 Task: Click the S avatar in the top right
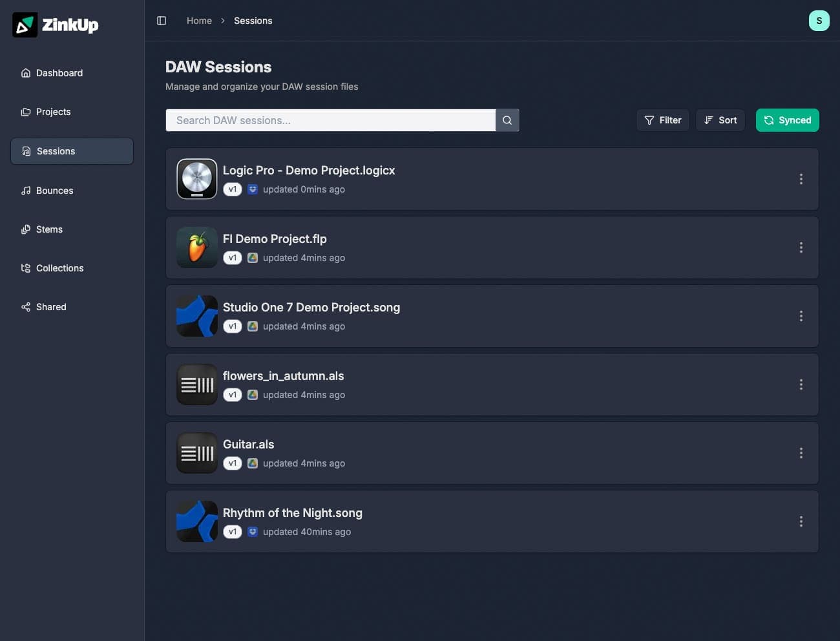819,20
